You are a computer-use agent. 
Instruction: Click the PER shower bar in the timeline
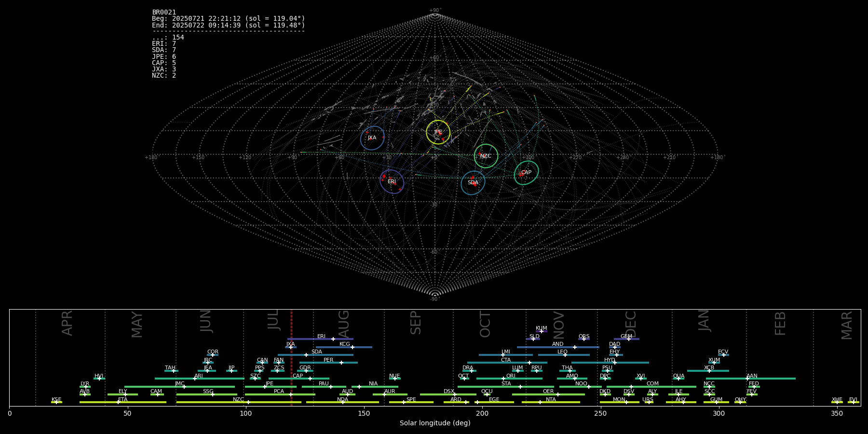[328, 363]
